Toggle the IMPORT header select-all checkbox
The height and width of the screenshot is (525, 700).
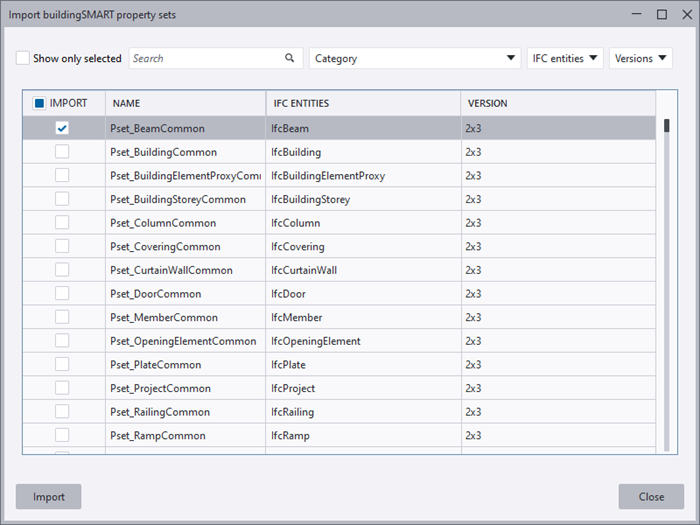39,103
